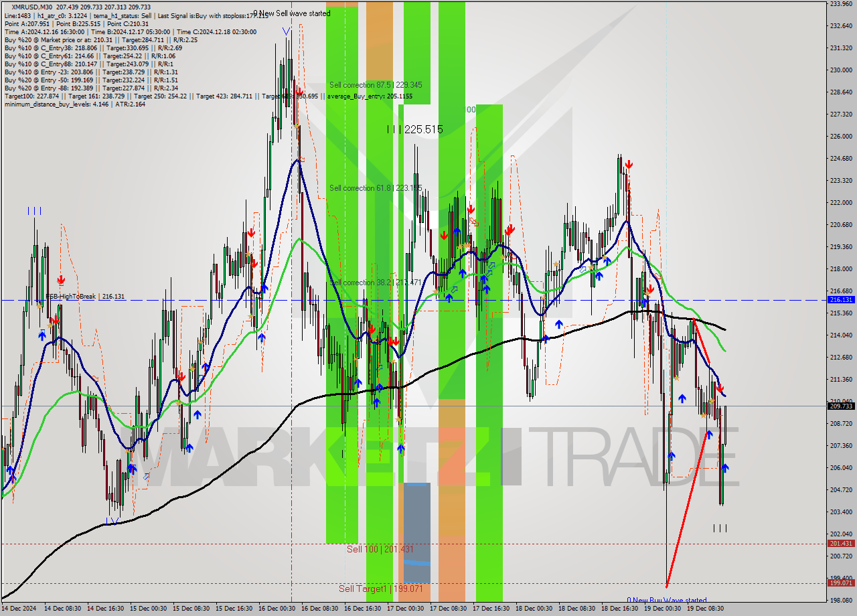Screen dimensions: 857x616
Task: Select the '| | | 225.515' point label
Action: point(414,129)
